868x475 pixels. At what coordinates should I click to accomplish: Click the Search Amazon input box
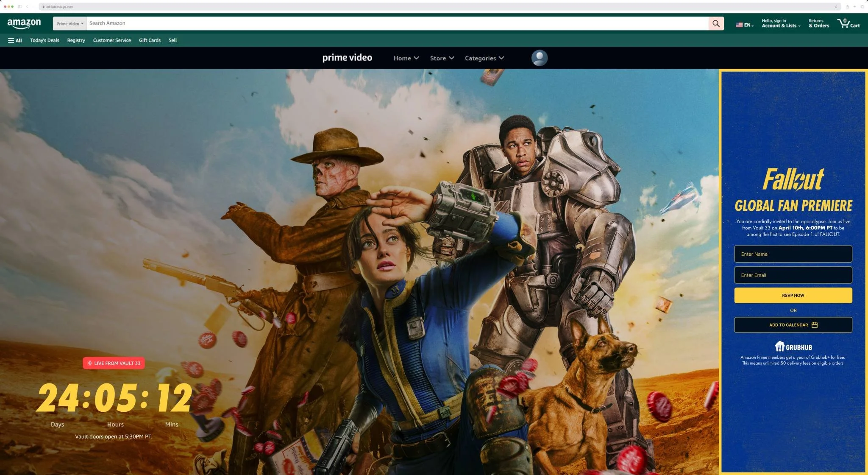click(x=397, y=23)
